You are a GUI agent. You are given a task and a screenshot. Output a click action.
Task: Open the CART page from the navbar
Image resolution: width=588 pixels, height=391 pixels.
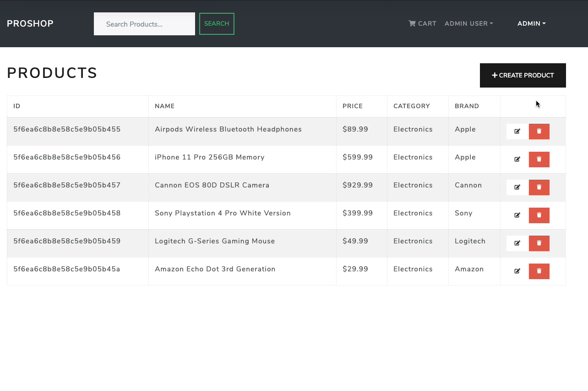(x=422, y=23)
